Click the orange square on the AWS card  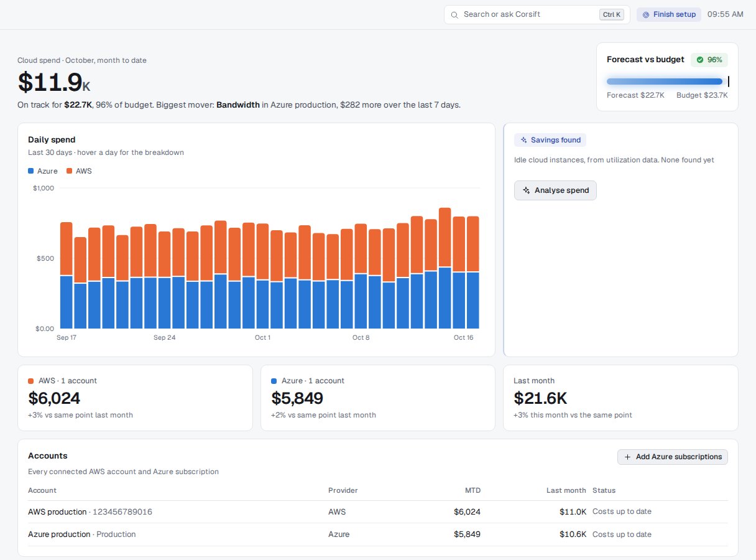coord(31,381)
